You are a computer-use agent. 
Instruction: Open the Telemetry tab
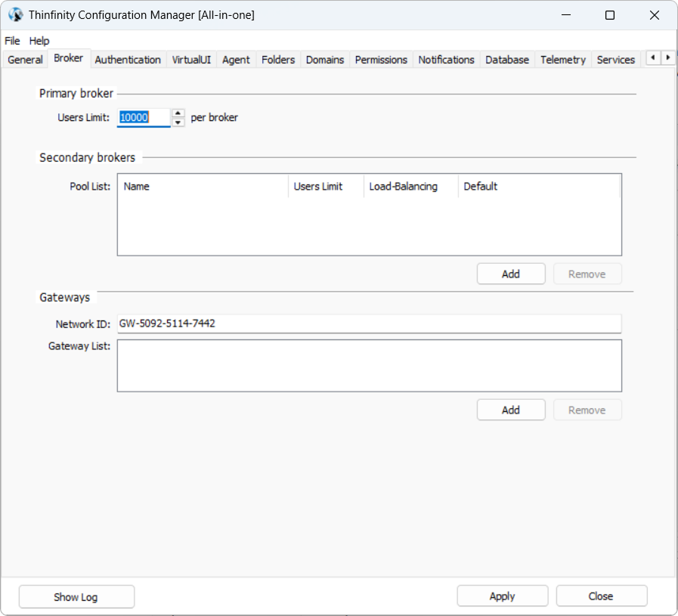[563, 60]
